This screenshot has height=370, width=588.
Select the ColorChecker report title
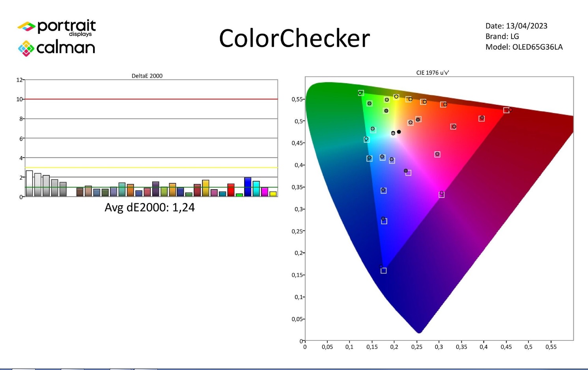294,39
